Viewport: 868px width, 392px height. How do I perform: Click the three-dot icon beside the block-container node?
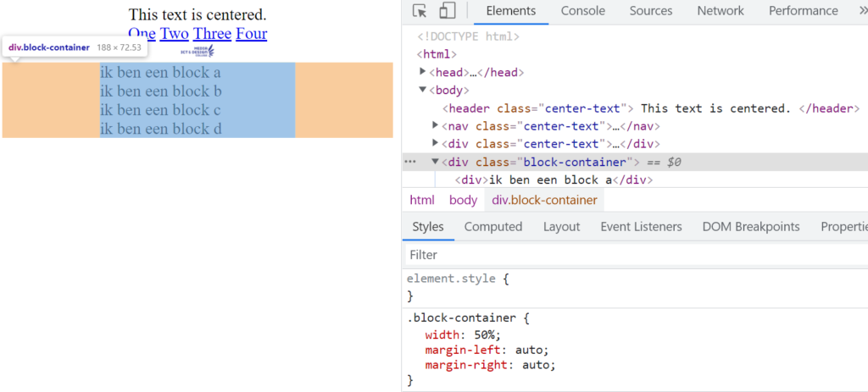(410, 162)
